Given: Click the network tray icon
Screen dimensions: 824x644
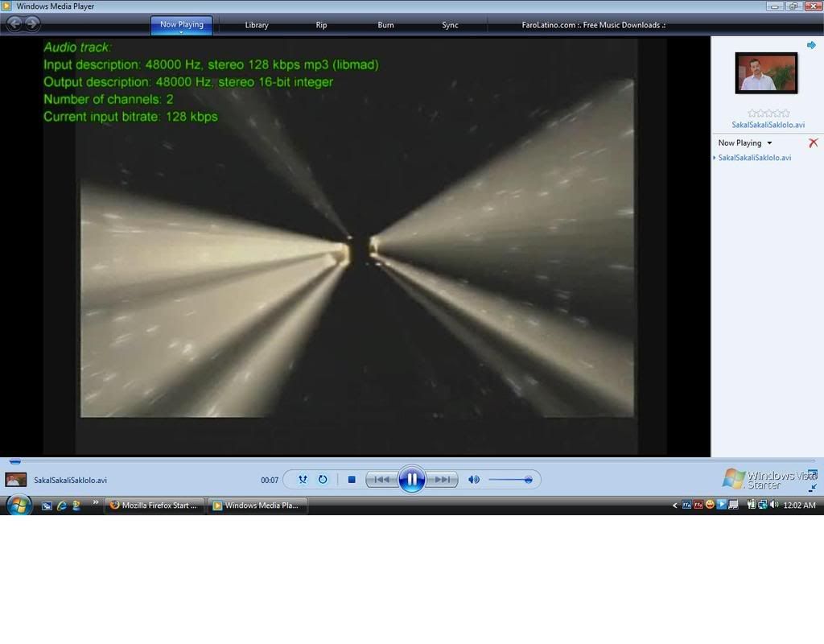Looking at the screenshot, I should (763, 505).
